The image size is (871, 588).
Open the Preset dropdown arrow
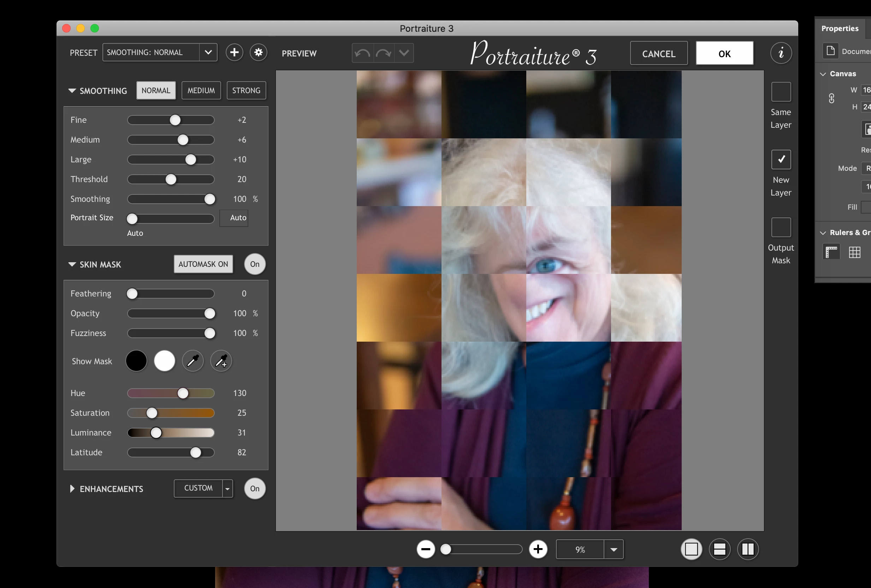tap(208, 53)
